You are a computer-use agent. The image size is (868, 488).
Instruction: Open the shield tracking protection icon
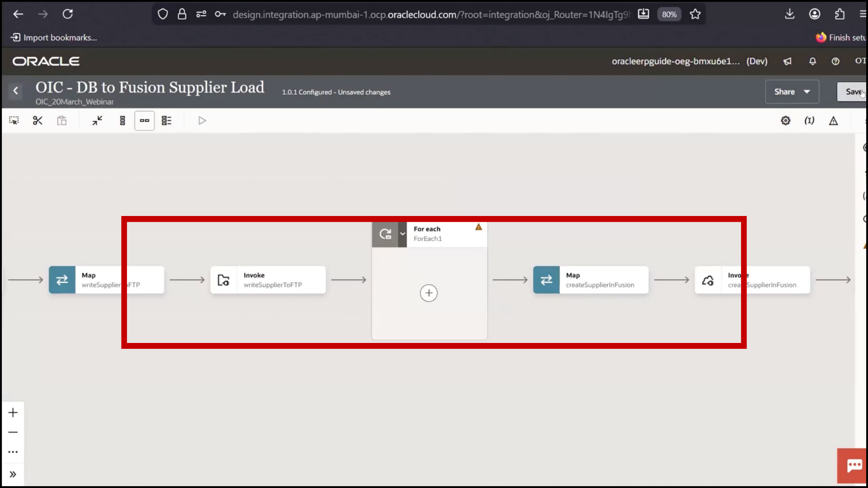click(163, 14)
